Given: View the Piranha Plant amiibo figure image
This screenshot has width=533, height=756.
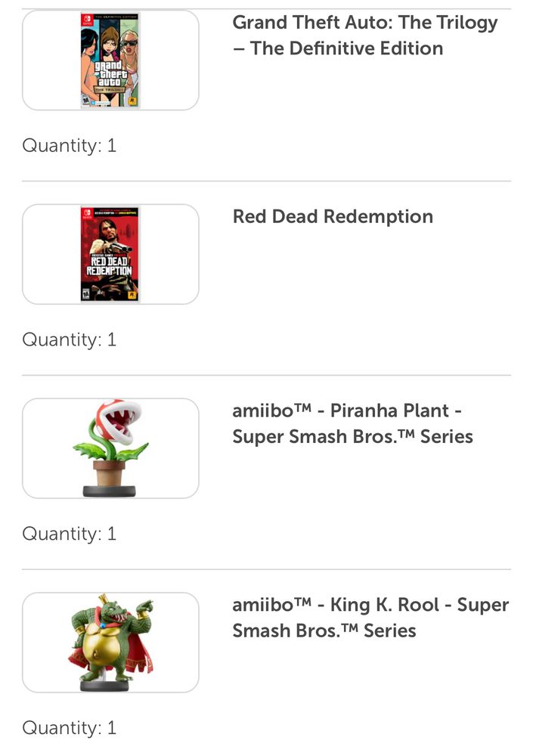Looking at the screenshot, I should click(x=110, y=448).
